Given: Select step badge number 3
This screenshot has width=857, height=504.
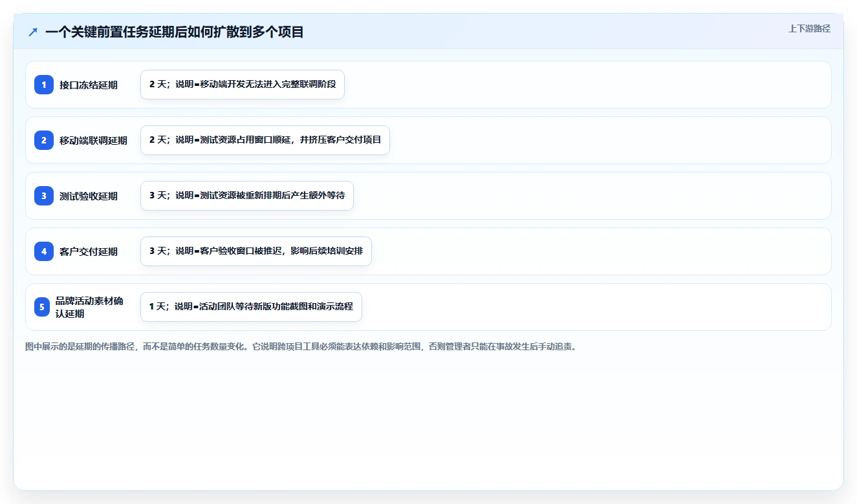Looking at the screenshot, I should 44,196.
